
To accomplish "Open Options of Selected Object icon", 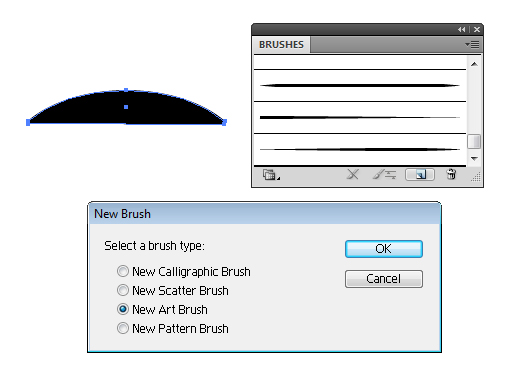I will 384,174.
